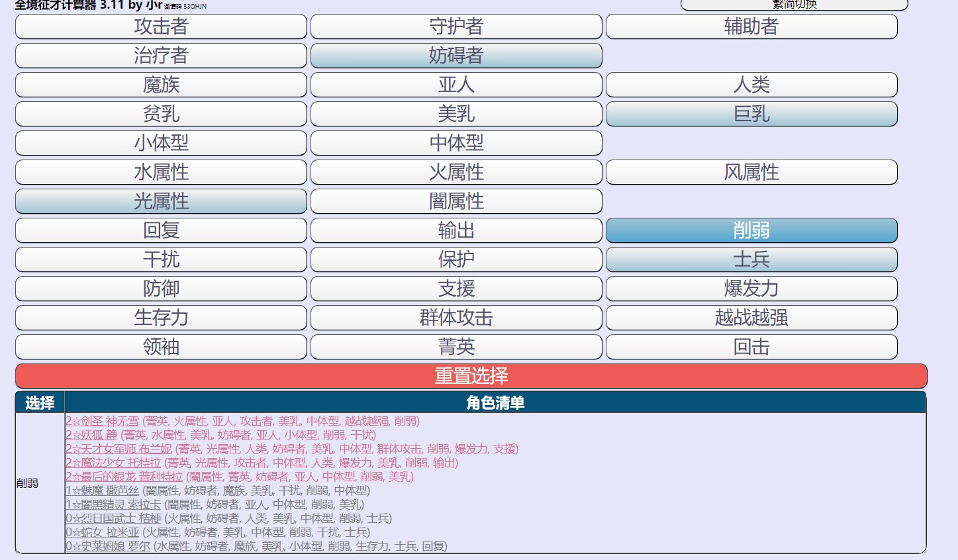Screen dimensions: 958x560
Task: Toggle the 守护者 tag button
Action: click(x=456, y=26)
